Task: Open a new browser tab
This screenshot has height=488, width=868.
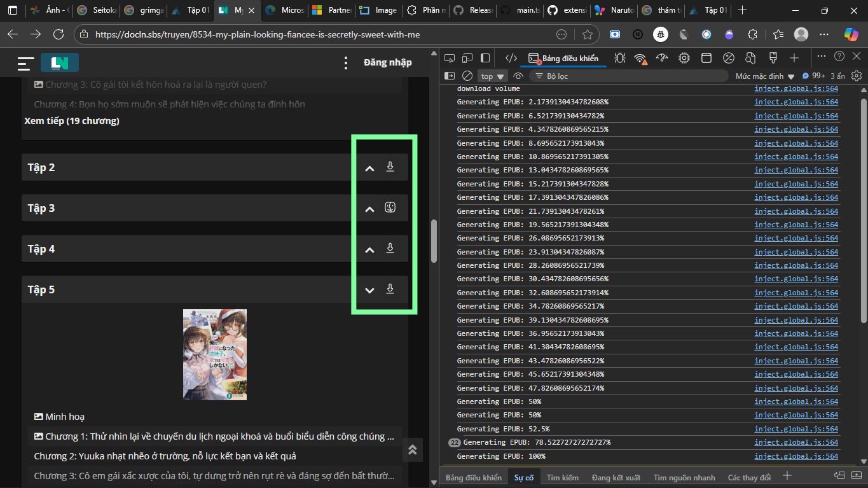Action: [742, 10]
